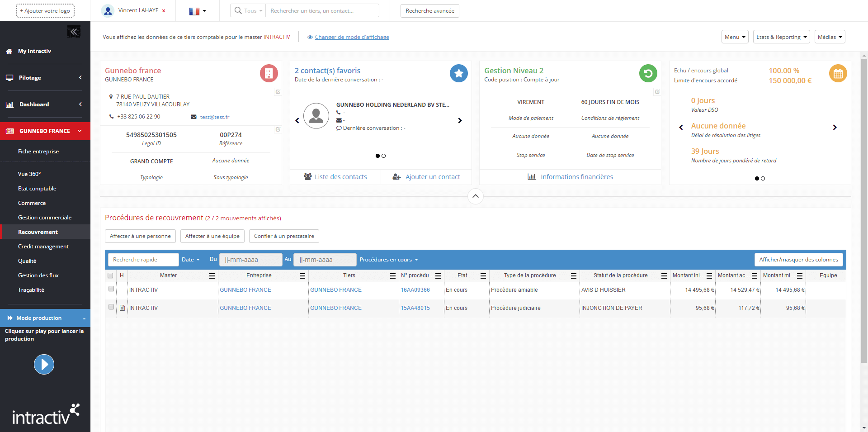Open the language flag dropdown

(198, 11)
